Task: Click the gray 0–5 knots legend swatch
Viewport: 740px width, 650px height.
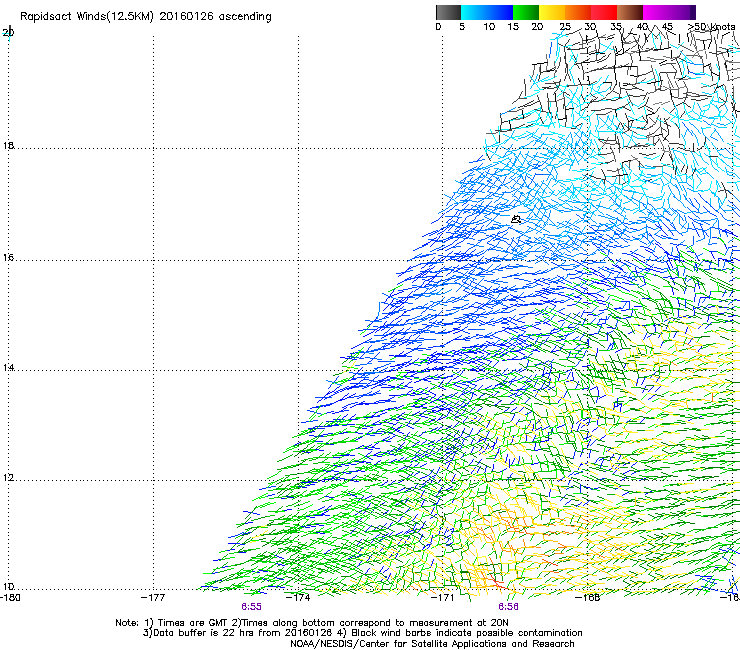Action: [x=448, y=12]
